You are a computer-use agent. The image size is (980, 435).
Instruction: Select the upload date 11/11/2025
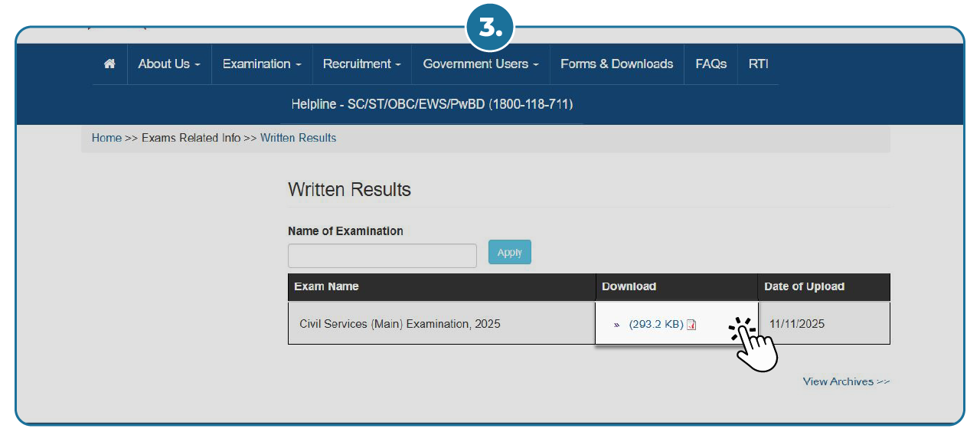coord(797,324)
